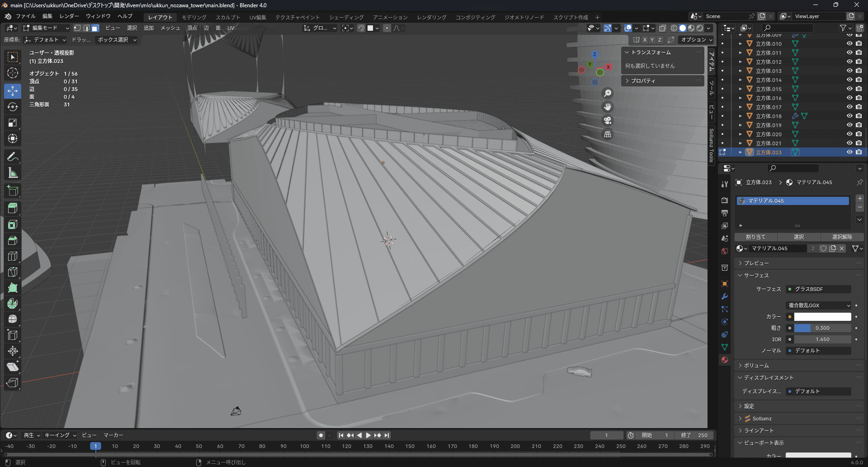Adjust the 粗さ slider value 0.300
Viewport: 868px width, 467px height.
pyautogui.click(x=822, y=328)
